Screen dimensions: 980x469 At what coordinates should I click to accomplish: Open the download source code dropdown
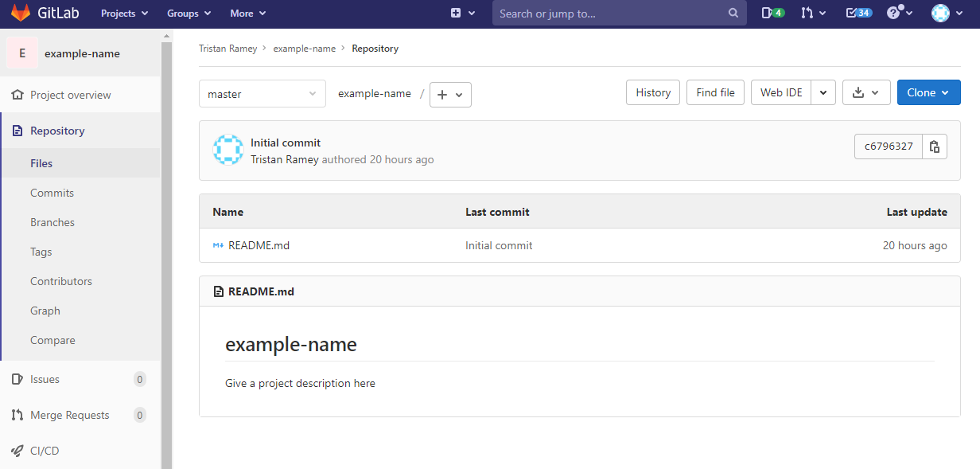point(865,92)
